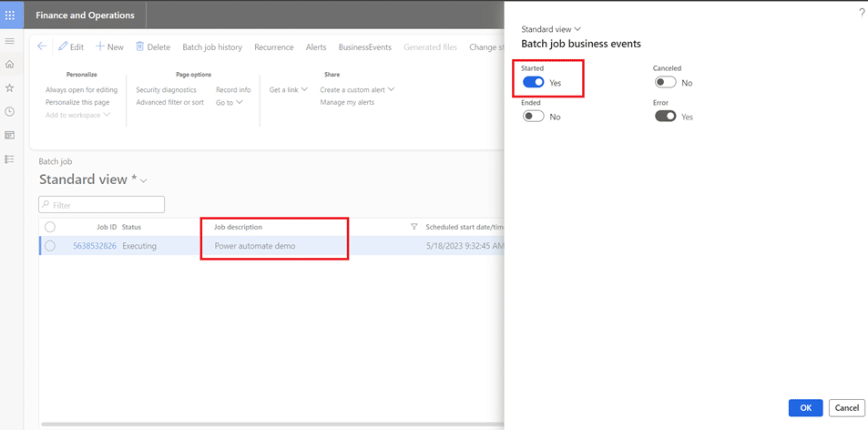Image resolution: width=868 pixels, height=430 pixels.
Task: Click Manage my alerts
Action: point(347,102)
